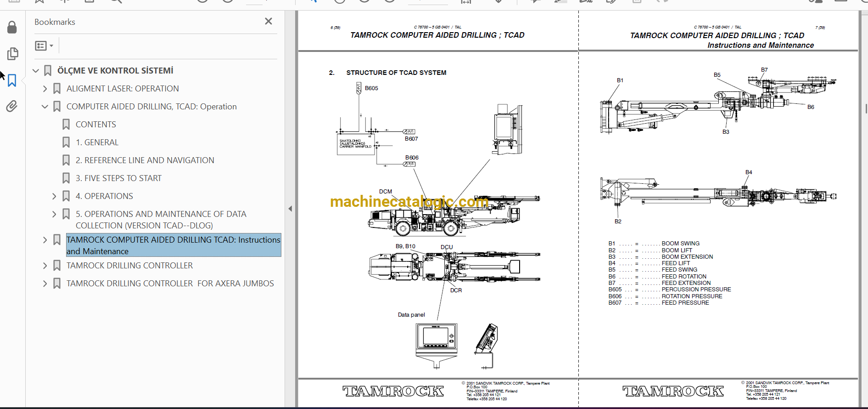868x409 pixels.
Task: Collapse COMPUTER AIDED DRILLING, TCAD: Operation
Action: pyautogui.click(x=45, y=107)
